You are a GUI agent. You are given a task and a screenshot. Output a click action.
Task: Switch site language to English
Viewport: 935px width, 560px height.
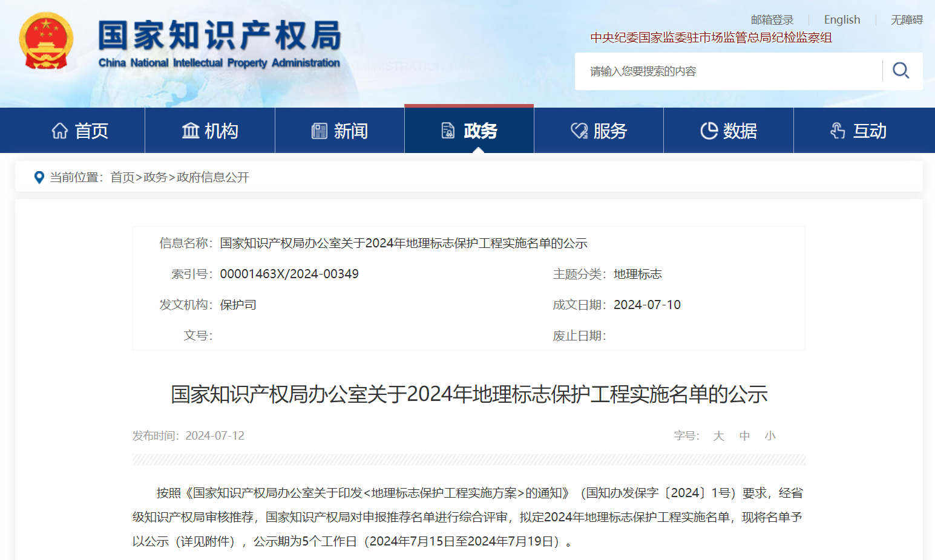842,20
